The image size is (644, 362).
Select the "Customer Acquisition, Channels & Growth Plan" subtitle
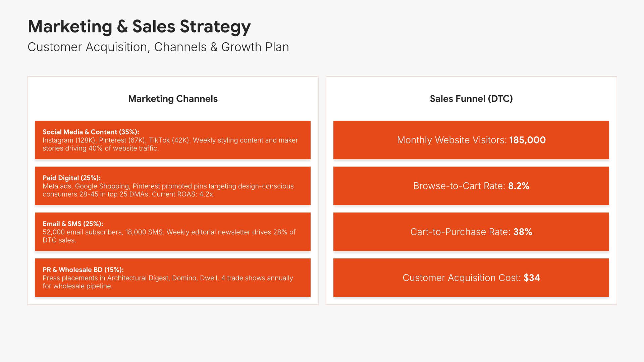click(158, 47)
